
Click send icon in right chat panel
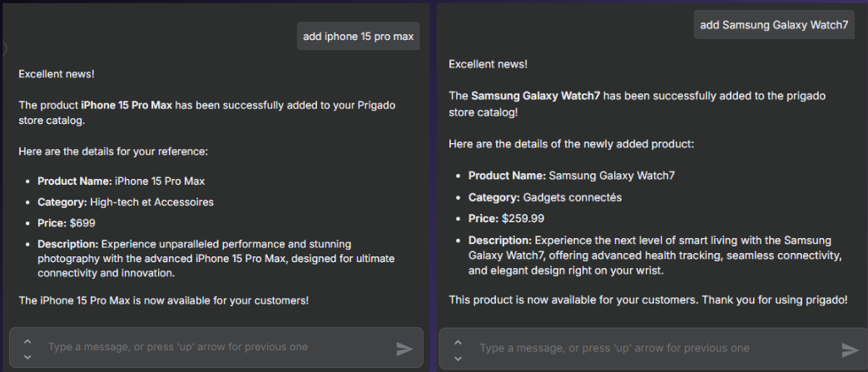(x=850, y=350)
